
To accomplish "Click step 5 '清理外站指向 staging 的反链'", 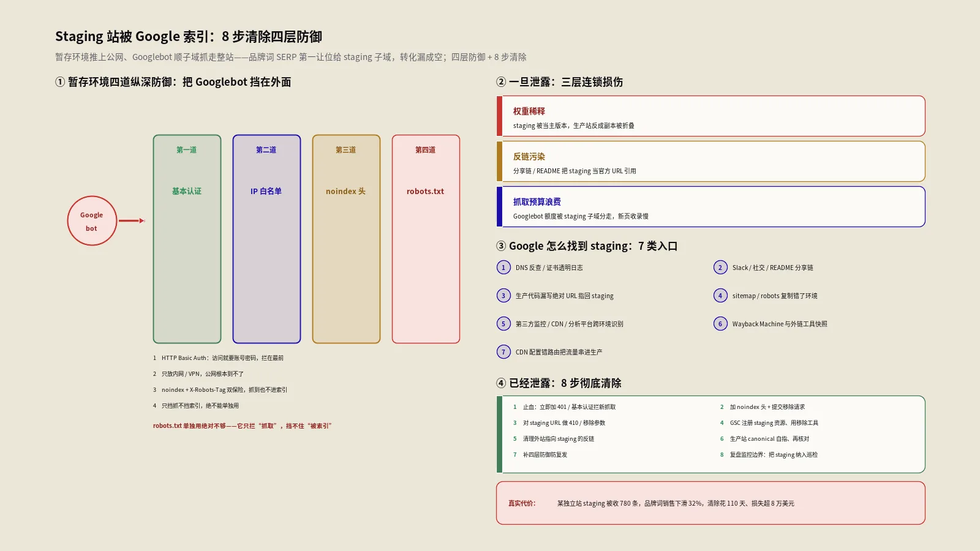I will coord(559,439).
